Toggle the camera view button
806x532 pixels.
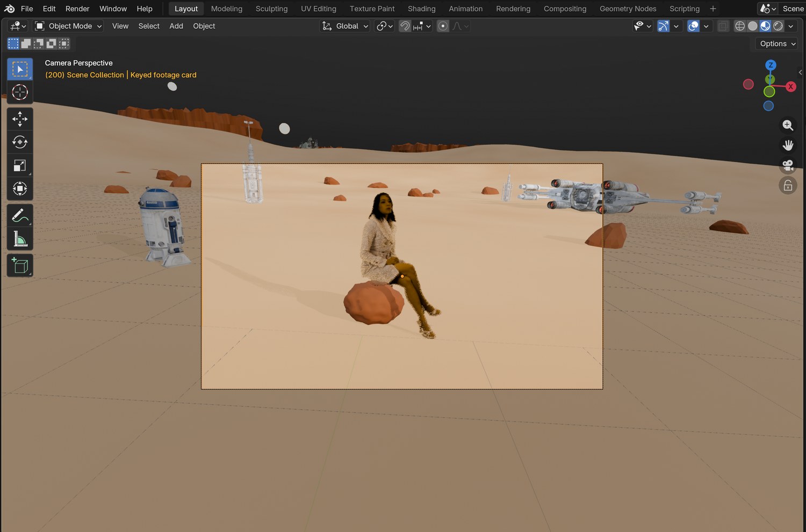click(x=788, y=165)
